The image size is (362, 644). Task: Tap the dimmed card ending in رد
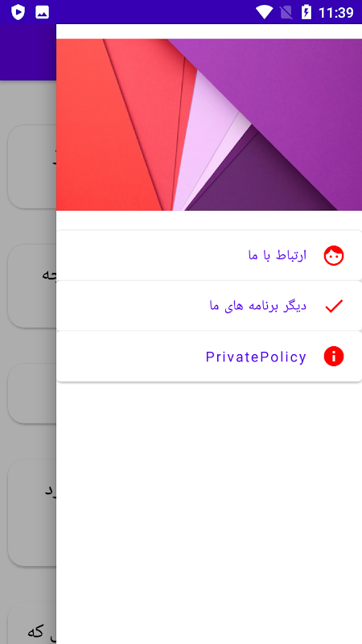[x=32, y=513]
